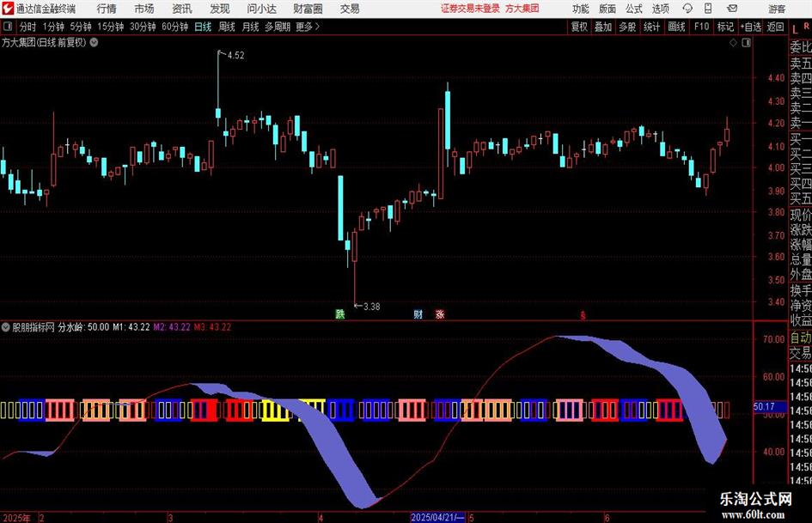Open the 资讯 menu
This screenshot has height=523, width=812.
point(182,9)
